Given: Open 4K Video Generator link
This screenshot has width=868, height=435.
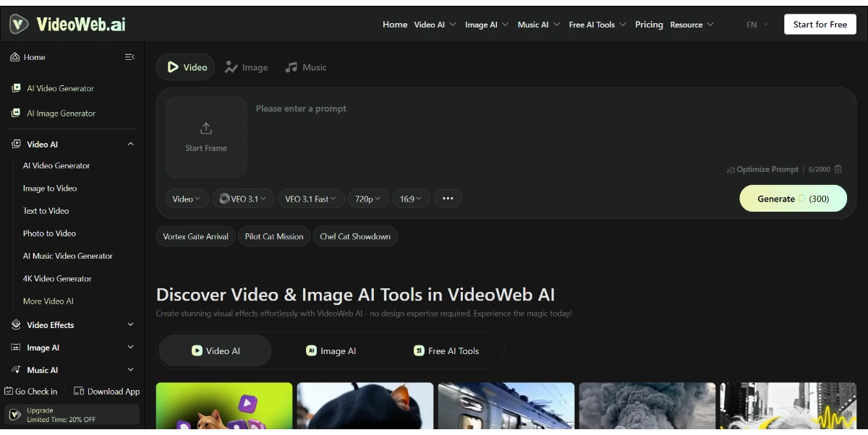Looking at the screenshot, I should 57,278.
